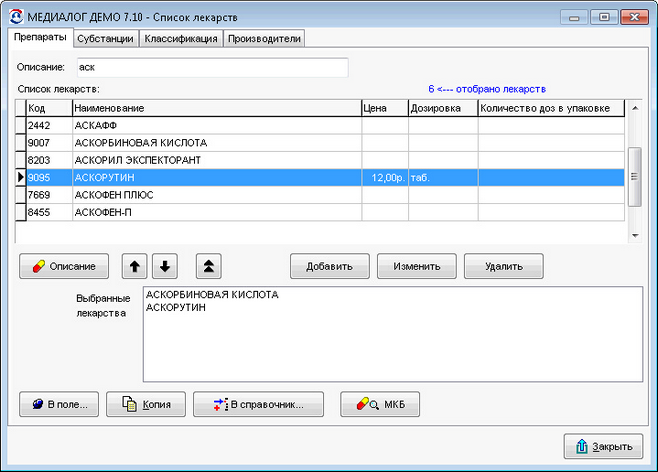Switch to the Субстанции tab
This screenshot has width=658, height=472.
pyautogui.click(x=106, y=38)
